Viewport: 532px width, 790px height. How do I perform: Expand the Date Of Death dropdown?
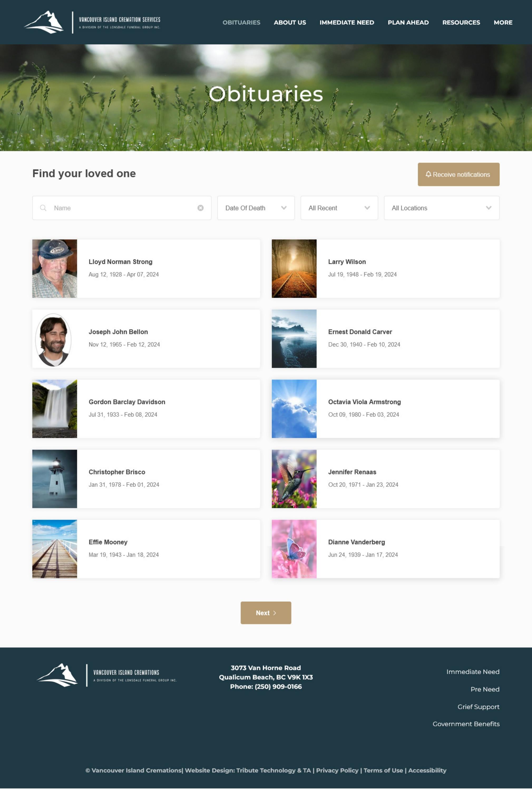[256, 208]
